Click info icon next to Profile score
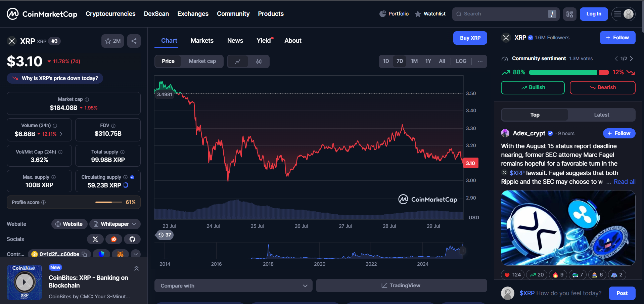Screen dimensions: 644x304 44,202
